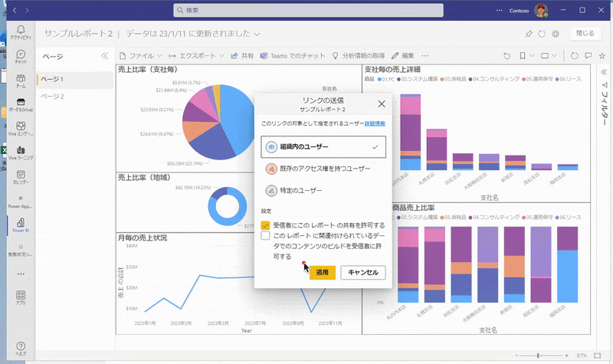
Task: Select the Power BI sidebar icon
Action: (x=21, y=225)
